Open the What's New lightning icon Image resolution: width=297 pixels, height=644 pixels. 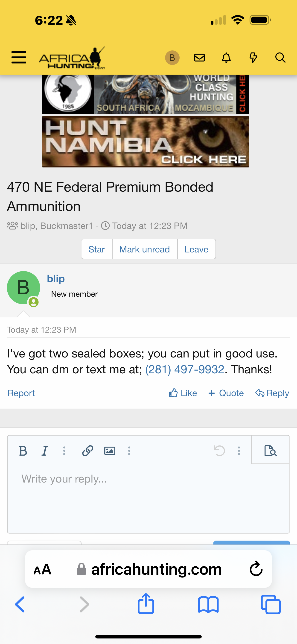point(253,58)
